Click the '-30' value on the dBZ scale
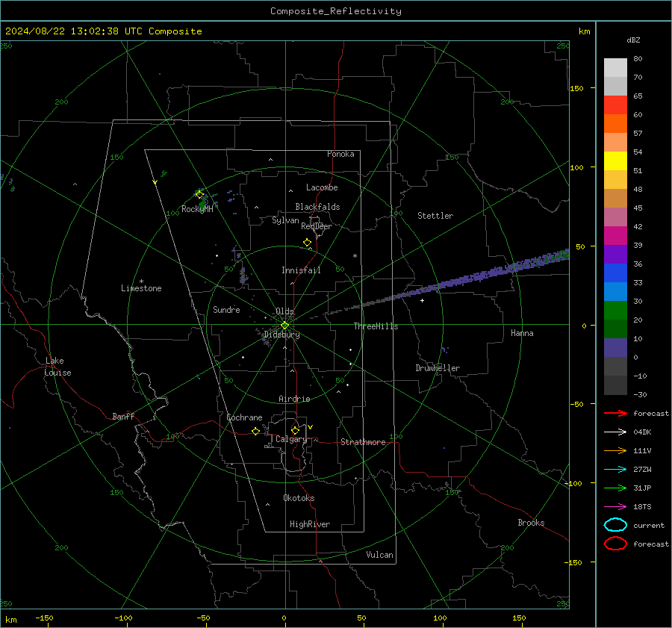 coord(640,394)
